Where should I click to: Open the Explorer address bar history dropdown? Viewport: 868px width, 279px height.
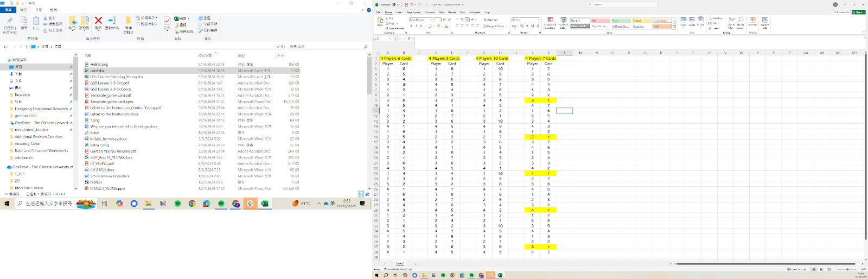click(278, 47)
